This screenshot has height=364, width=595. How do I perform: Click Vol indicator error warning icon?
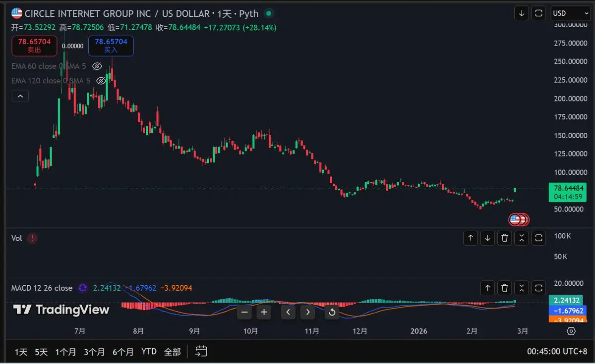click(x=32, y=238)
